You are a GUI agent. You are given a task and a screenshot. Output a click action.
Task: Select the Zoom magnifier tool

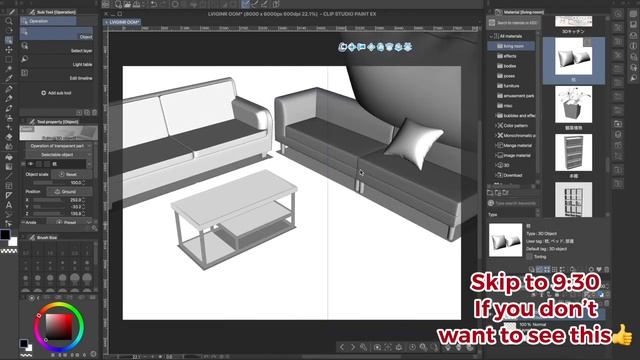point(9,20)
